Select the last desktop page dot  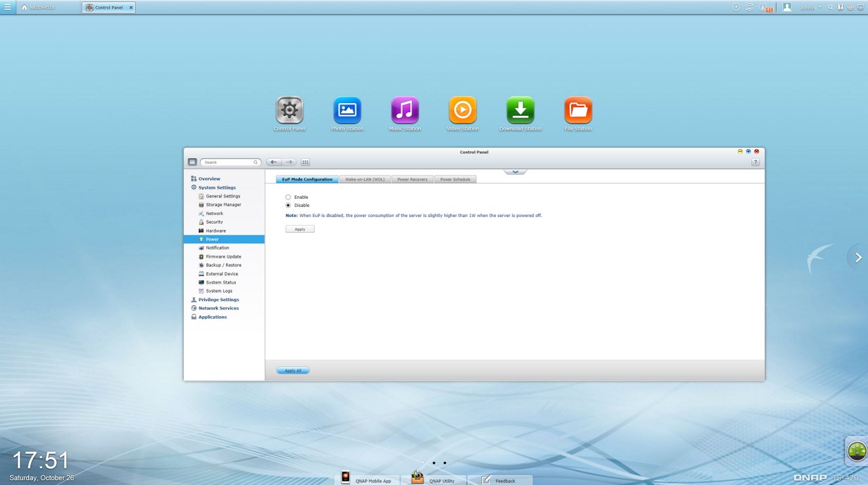[445, 463]
